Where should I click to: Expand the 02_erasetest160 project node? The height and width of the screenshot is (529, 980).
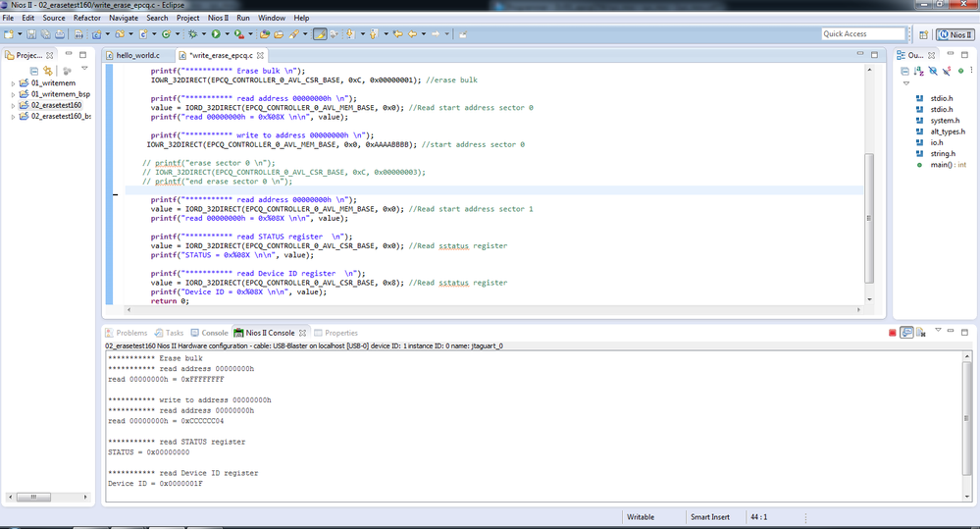point(13,105)
